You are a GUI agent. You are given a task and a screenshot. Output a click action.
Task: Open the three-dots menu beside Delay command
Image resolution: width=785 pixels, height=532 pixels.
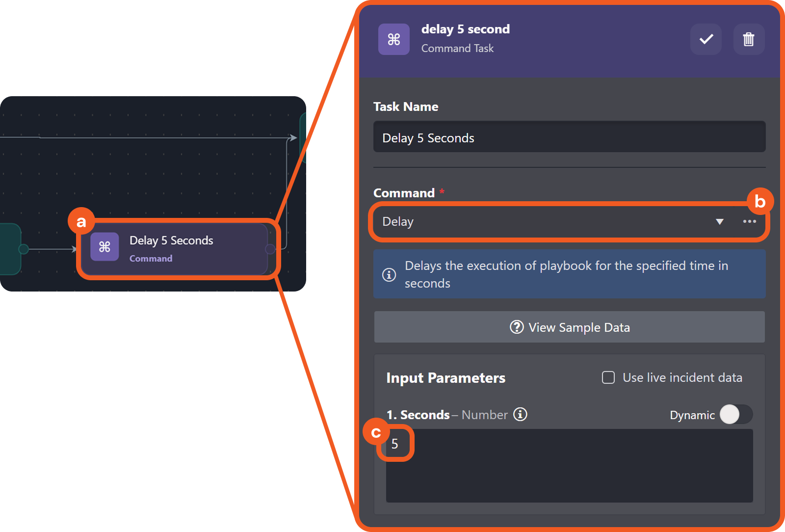tap(749, 221)
